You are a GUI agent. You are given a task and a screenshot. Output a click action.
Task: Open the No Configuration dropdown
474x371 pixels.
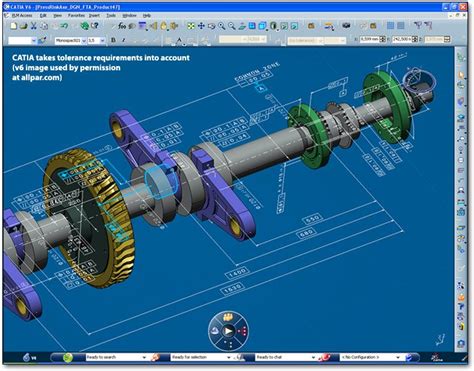coord(398,357)
